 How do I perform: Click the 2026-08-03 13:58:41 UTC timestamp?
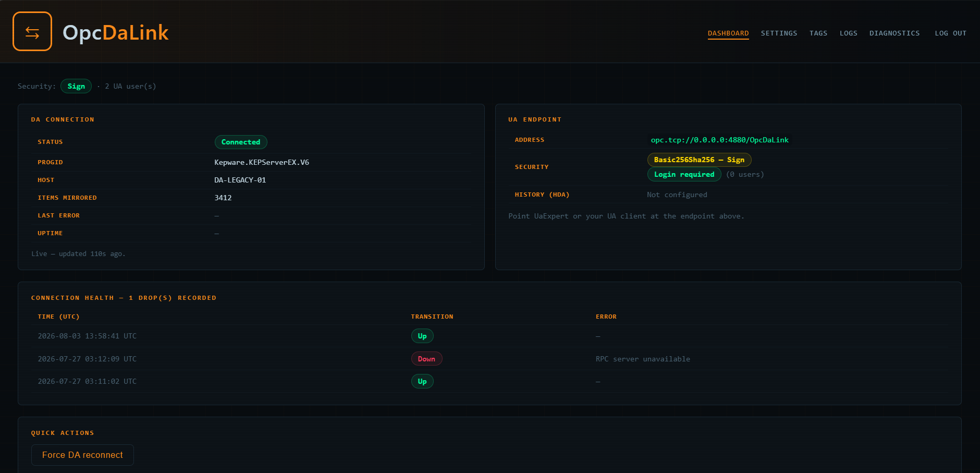[87, 336]
